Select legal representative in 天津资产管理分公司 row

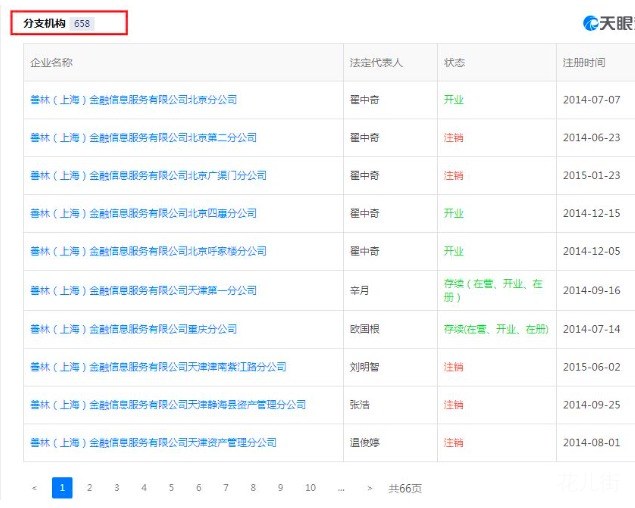click(364, 442)
